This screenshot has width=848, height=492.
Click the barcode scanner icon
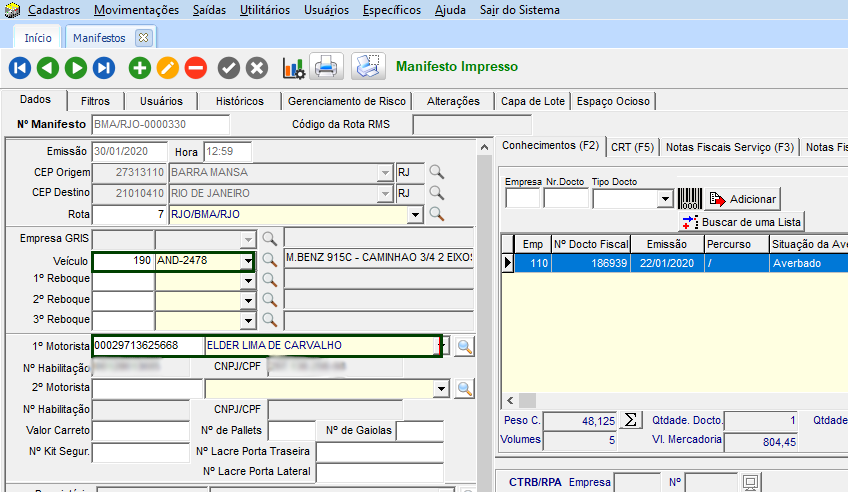[x=689, y=199]
